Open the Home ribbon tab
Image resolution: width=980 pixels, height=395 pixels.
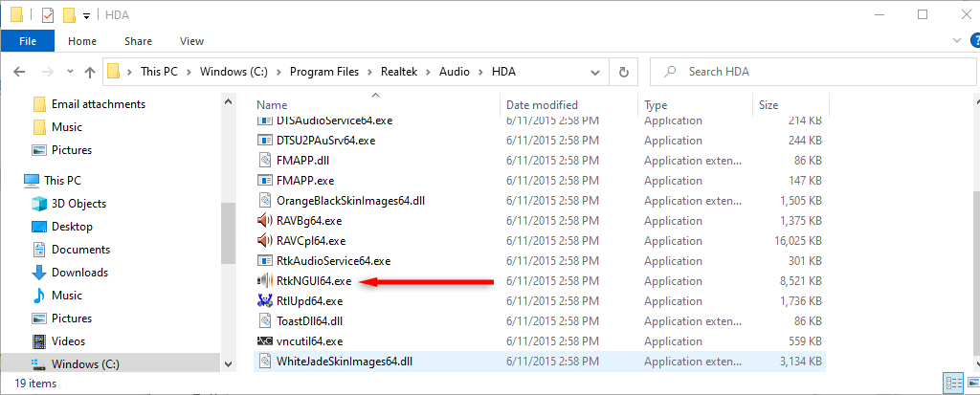coord(82,41)
